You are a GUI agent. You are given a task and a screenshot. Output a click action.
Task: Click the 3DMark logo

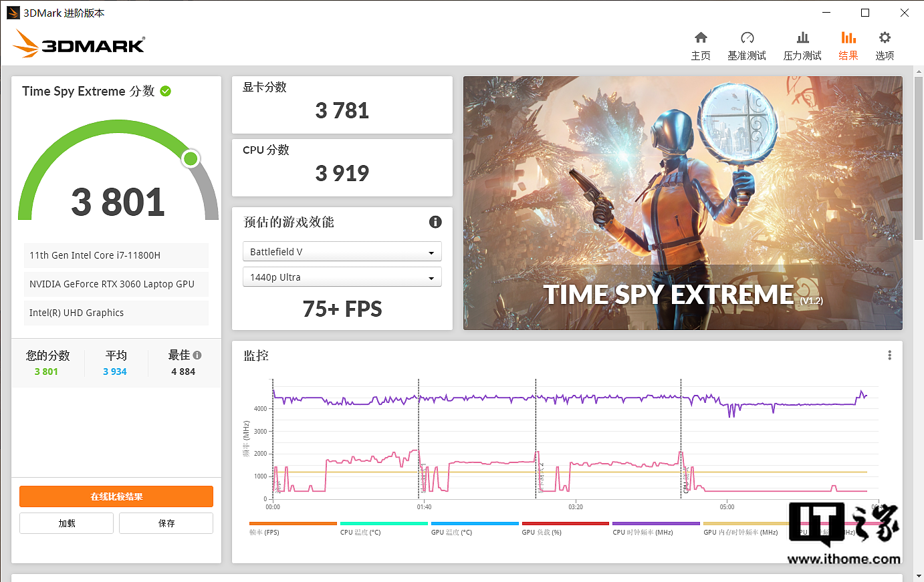(79, 44)
